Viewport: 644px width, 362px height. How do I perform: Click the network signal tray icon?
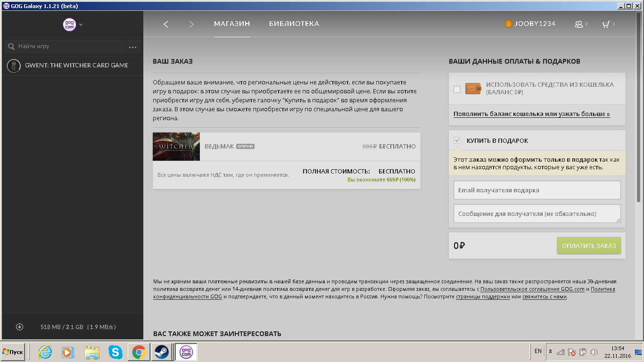[x=561, y=352]
